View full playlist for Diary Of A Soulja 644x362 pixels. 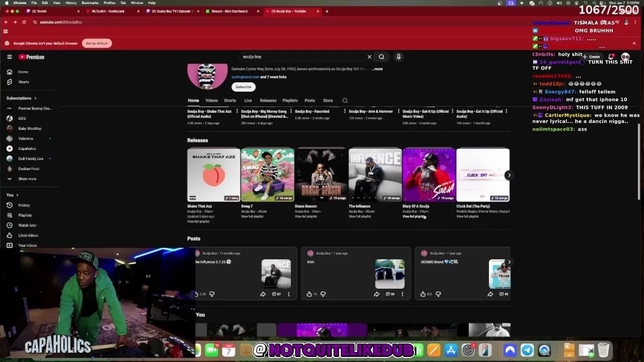[x=413, y=217]
